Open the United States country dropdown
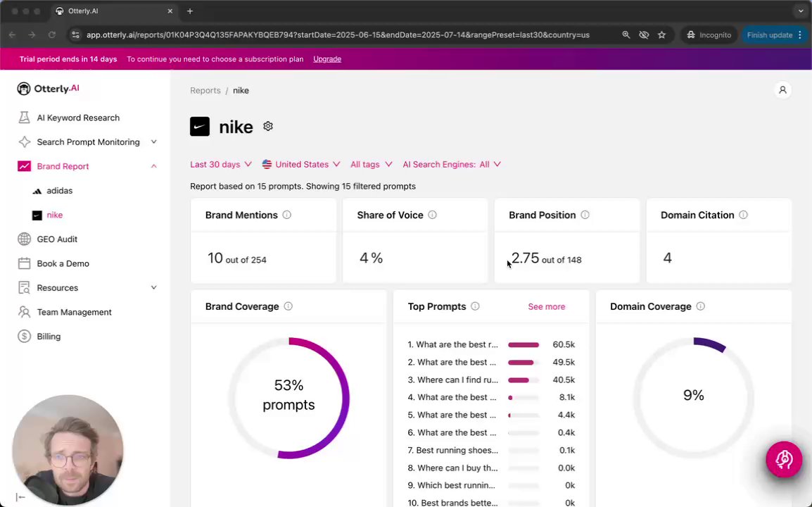This screenshot has height=507, width=812. pos(301,164)
